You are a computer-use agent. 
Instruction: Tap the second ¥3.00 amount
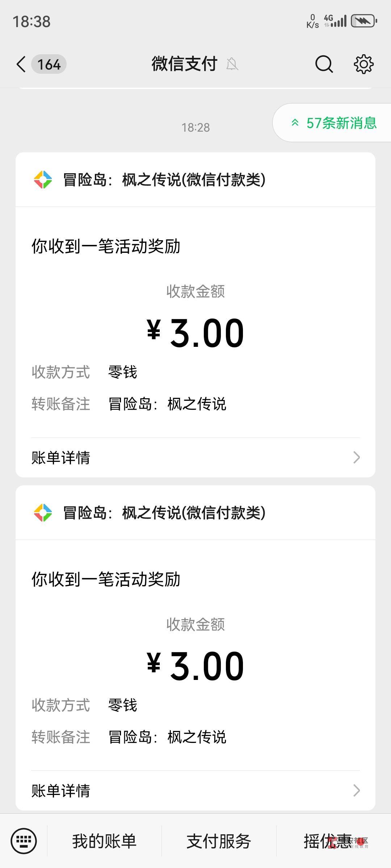click(195, 666)
